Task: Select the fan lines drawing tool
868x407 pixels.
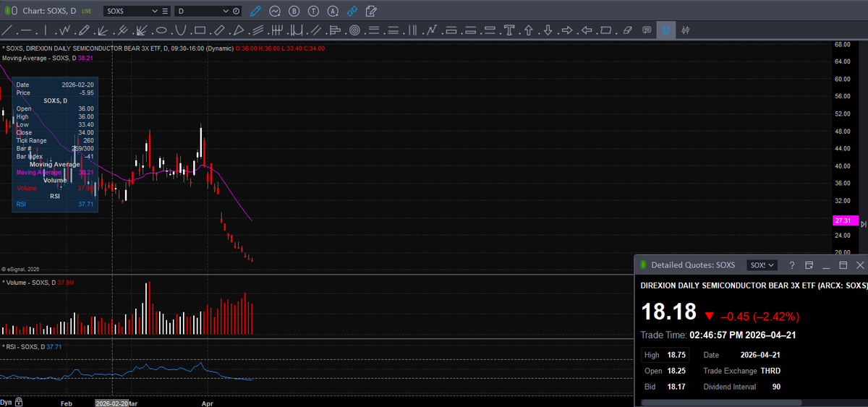Action: pos(103,30)
